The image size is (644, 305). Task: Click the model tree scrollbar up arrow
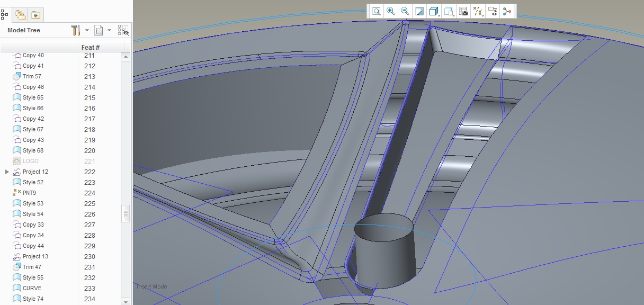click(x=126, y=56)
